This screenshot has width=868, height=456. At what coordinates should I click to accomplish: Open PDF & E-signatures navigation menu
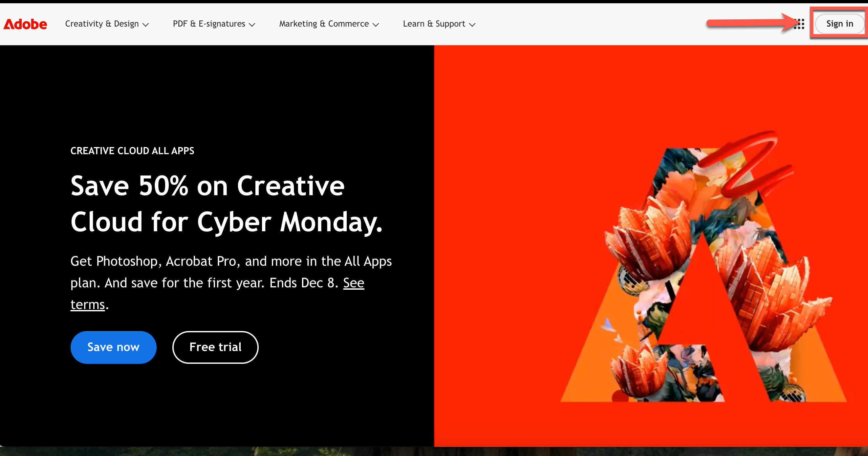(x=213, y=24)
